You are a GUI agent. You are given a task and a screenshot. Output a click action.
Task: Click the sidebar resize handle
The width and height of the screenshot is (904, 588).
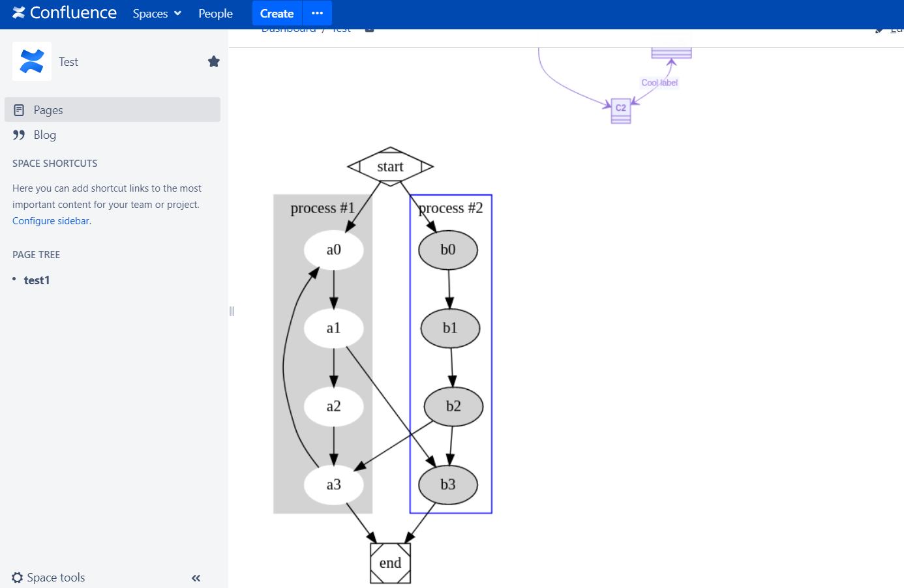point(232,311)
